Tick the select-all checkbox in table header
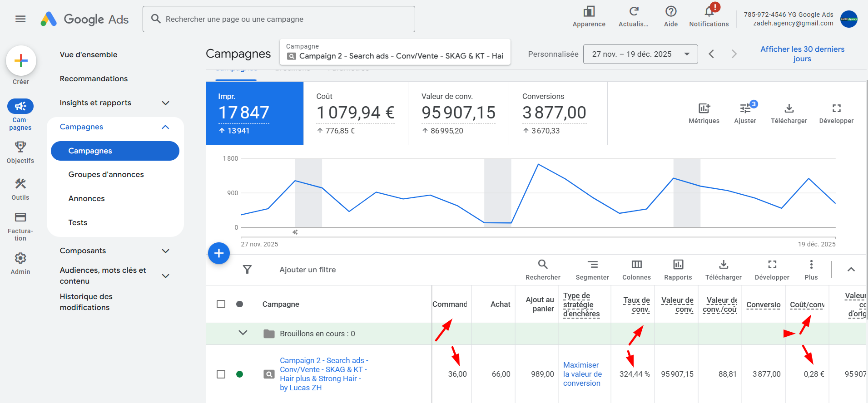The image size is (868, 403). (x=221, y=304)
